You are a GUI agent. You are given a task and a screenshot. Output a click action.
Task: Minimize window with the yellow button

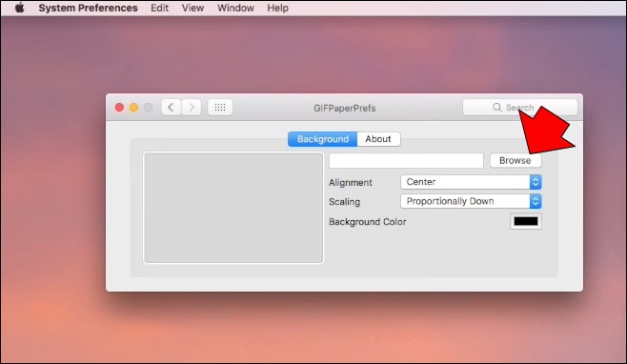pyautogui.click(x=133, y=108)
